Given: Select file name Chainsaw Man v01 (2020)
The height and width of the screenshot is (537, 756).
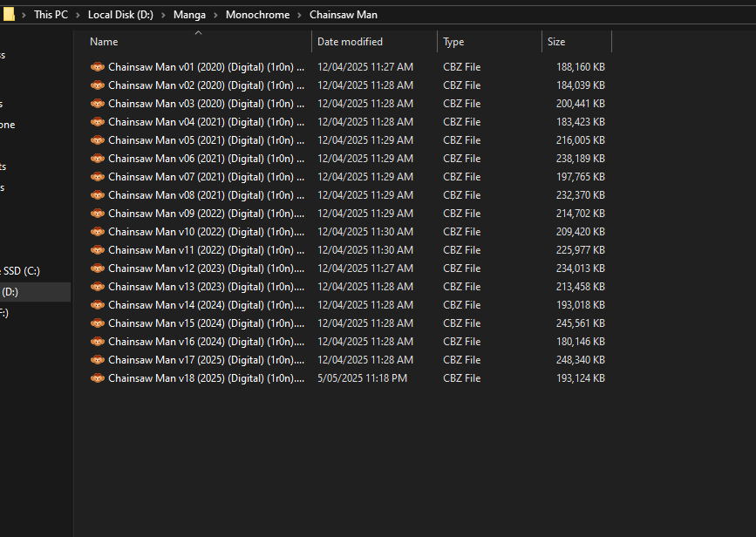Looking at the screenshot, I should click(x=207, y=67).
